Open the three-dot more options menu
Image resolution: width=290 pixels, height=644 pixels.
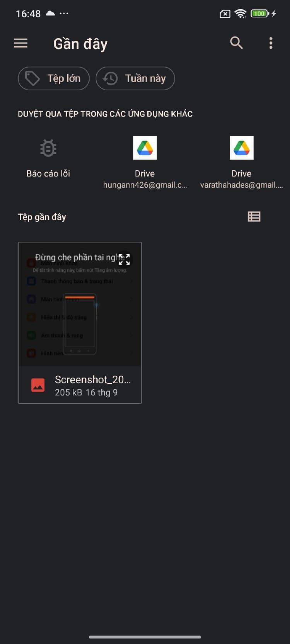271,43
